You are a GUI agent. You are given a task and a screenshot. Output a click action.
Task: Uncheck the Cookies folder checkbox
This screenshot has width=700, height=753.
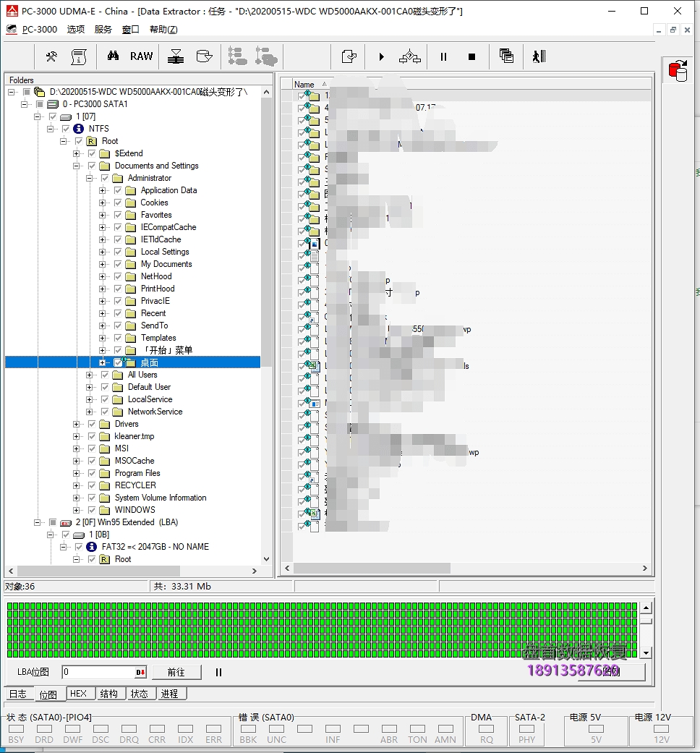[x=118, y=203]
